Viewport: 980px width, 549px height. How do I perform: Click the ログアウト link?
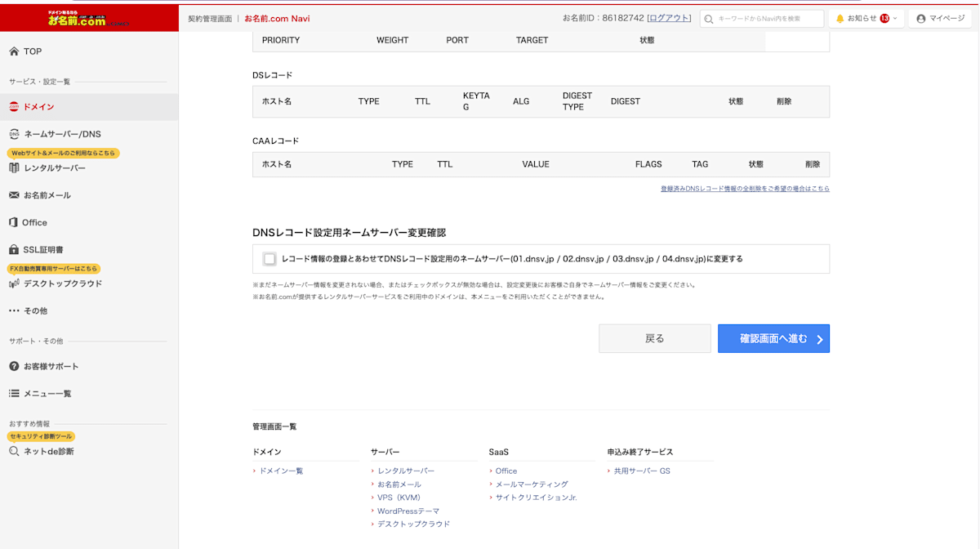pyautogui.click(x=669, y=18)
